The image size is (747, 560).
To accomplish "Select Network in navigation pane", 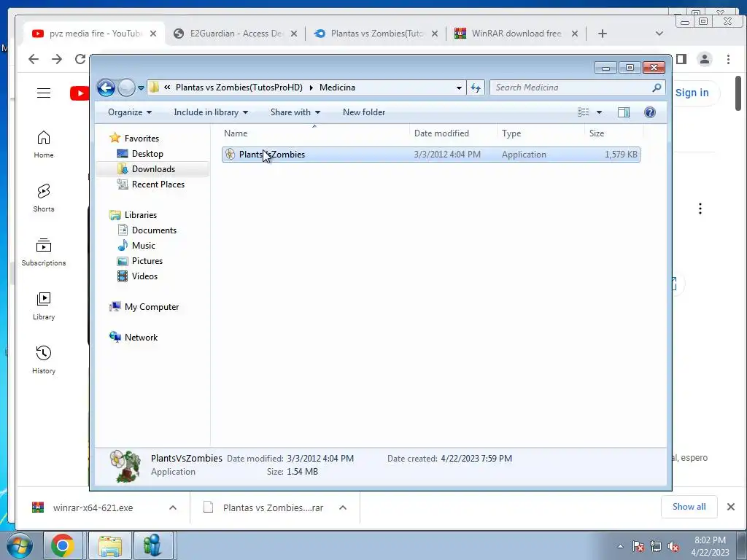I will [134, 338].
